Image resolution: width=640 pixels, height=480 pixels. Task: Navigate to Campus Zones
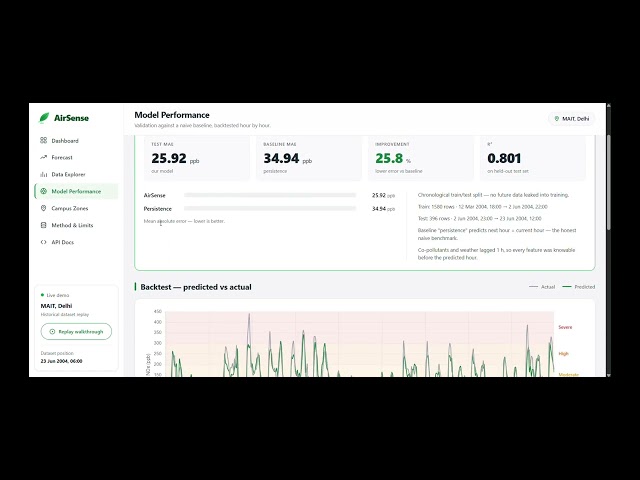click(x=76, y=208)
